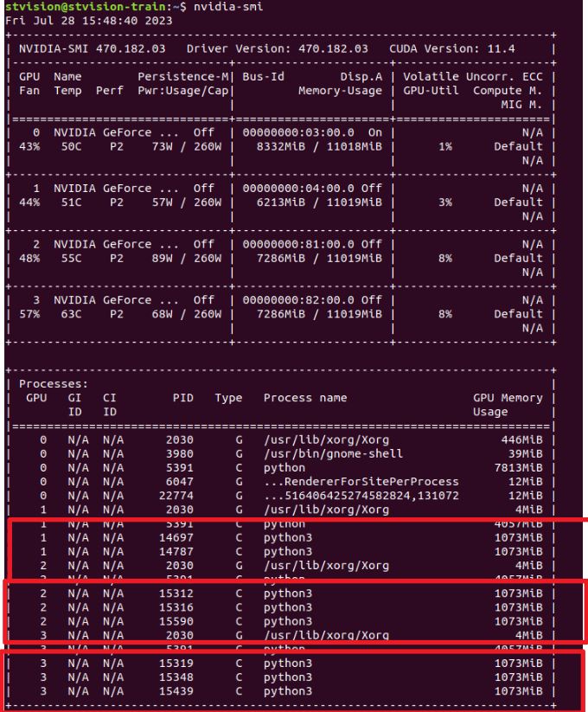Click PID 15439 in process list
588x712 pixels.
pos(176,691)
